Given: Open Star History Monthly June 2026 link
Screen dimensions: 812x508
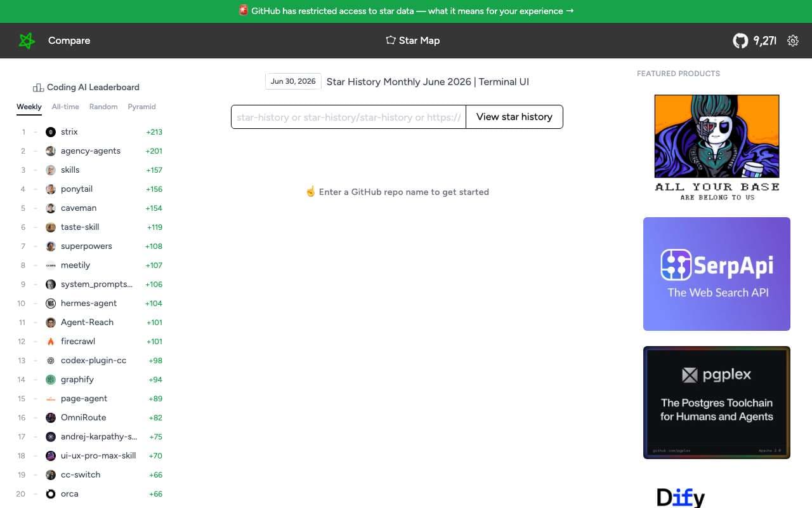Looking at the screenshot, I should 428,81.
